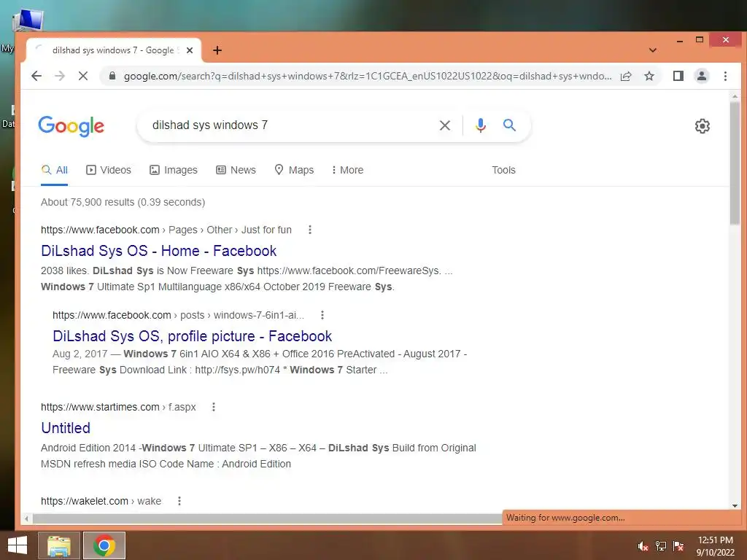Switch to News results
This screenshot has height=560, width=747.
(x=236, y=170)
